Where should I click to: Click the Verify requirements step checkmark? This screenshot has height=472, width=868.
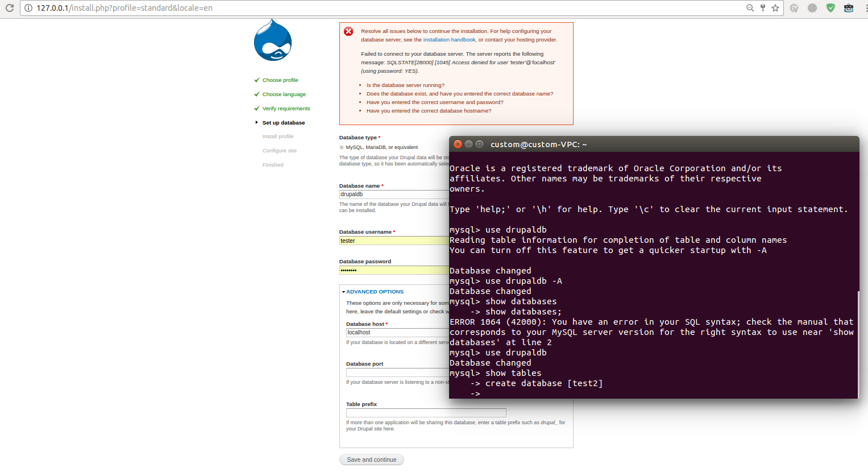pos(257,109)
